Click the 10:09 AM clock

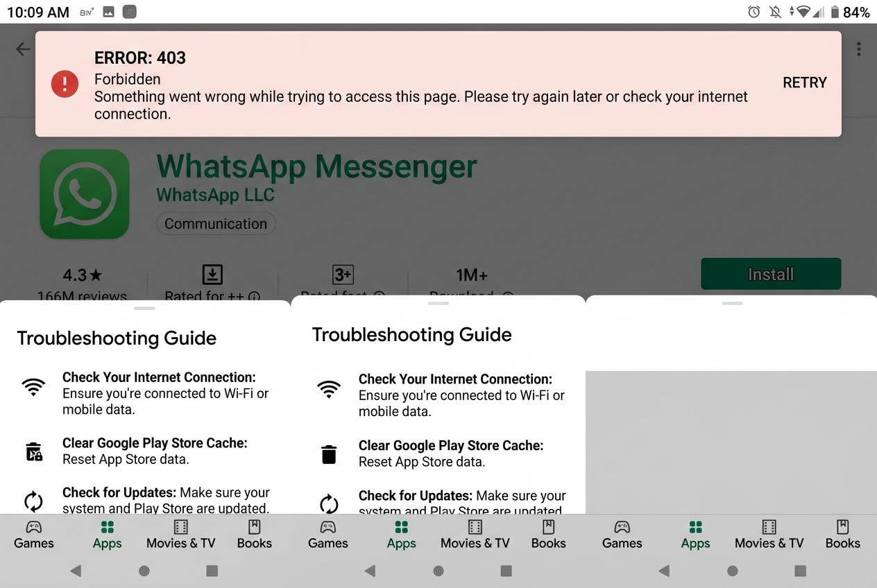[38, 12]
